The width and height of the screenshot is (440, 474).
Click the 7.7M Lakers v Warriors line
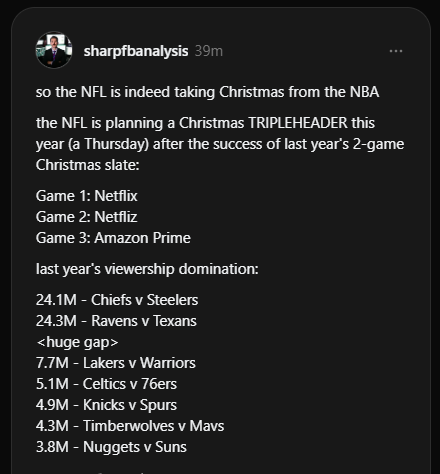click(x=116, y=363)
